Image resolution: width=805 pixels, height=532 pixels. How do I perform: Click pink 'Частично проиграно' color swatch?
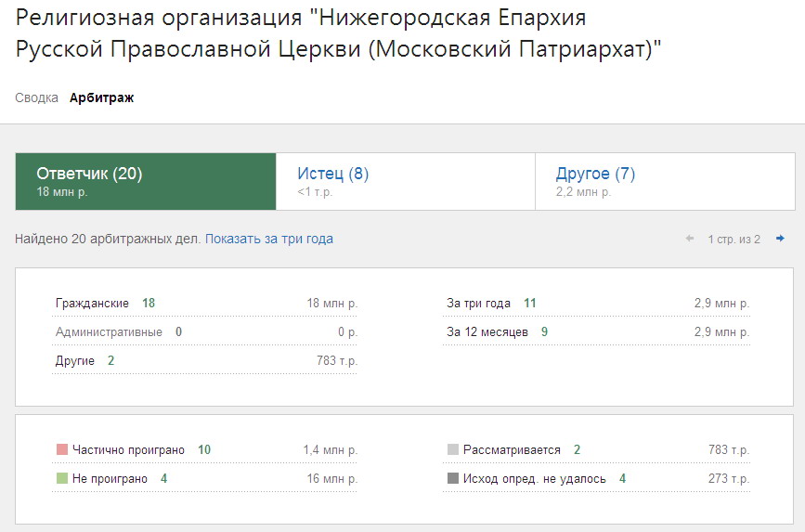[62, 449]
